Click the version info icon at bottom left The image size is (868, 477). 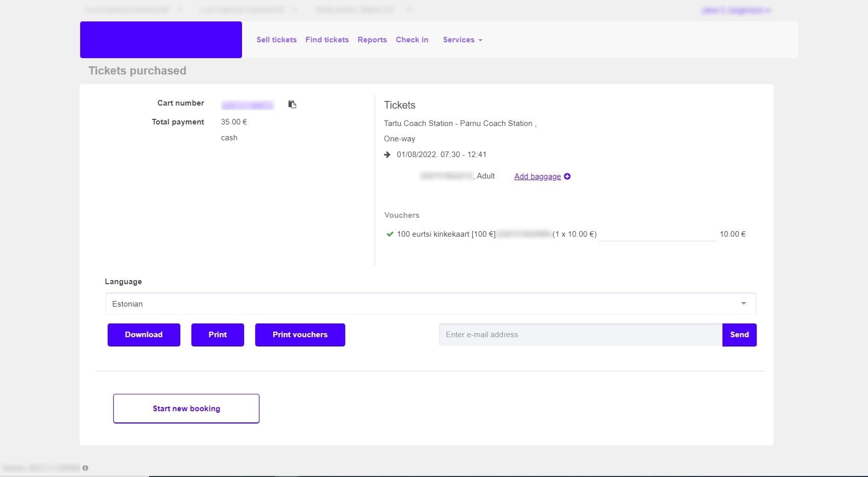85,468
